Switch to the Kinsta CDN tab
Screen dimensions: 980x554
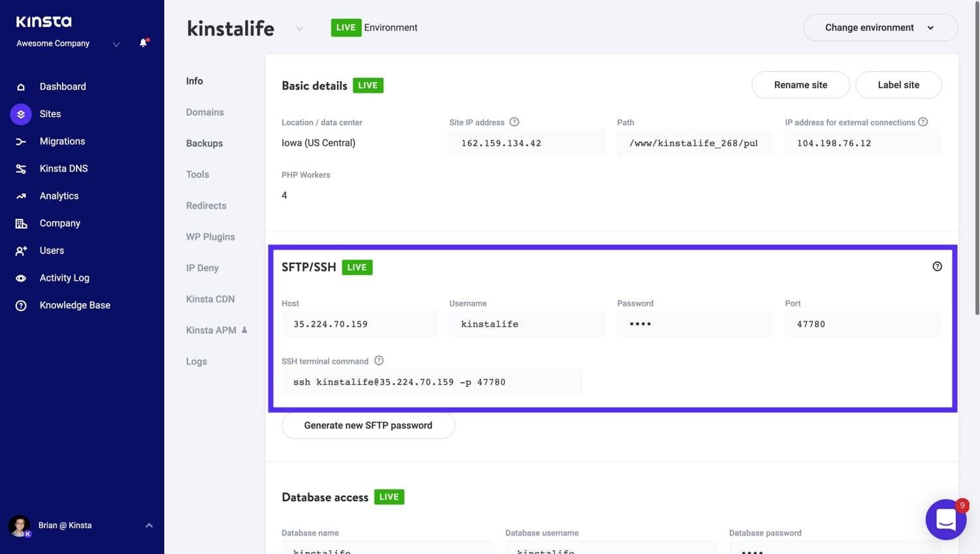(x=210, y=299)
